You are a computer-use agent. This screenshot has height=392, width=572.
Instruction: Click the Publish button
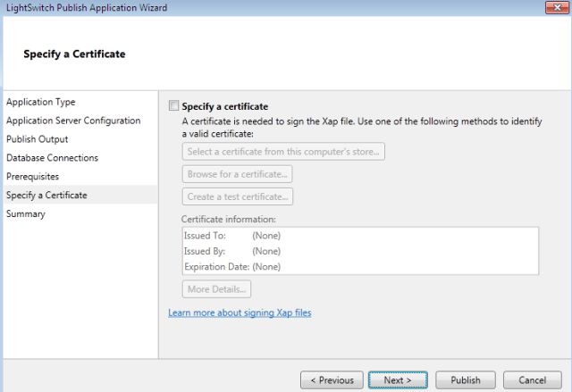tap(466, 380)
